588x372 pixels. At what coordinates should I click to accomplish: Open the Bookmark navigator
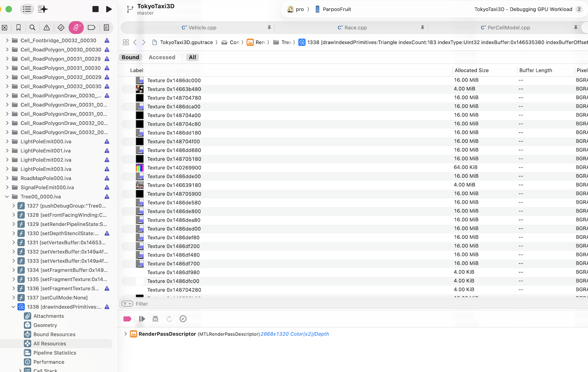pos(18,28)
